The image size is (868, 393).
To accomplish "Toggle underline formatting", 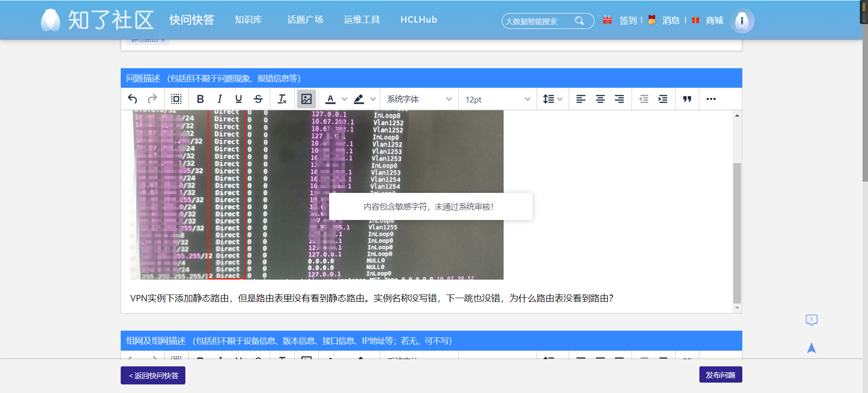I will 239,99.
